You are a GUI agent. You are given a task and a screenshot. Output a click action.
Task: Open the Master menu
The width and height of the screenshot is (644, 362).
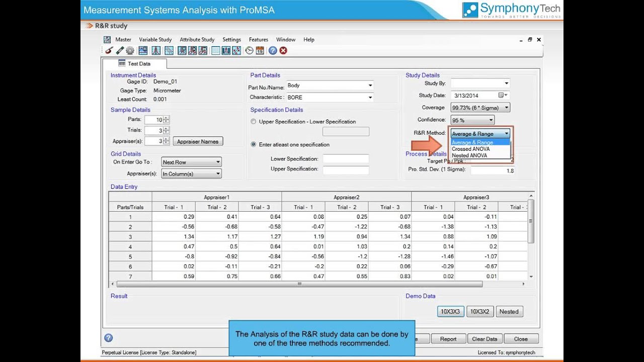[123, 40]
